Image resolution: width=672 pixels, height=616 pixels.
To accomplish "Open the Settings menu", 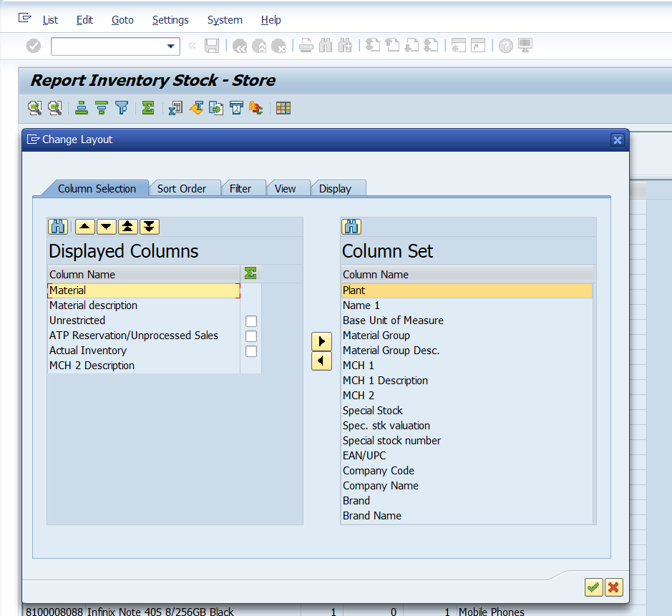I will (x=170, y=20).
